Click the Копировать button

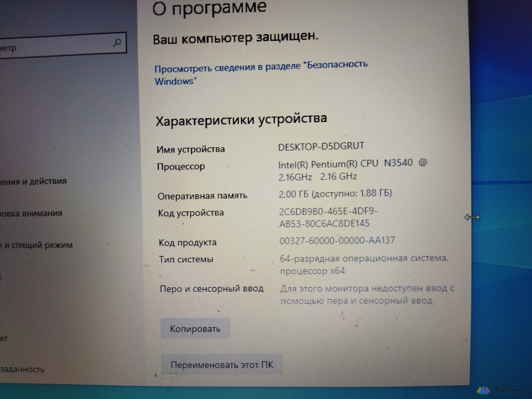[195, 329]
